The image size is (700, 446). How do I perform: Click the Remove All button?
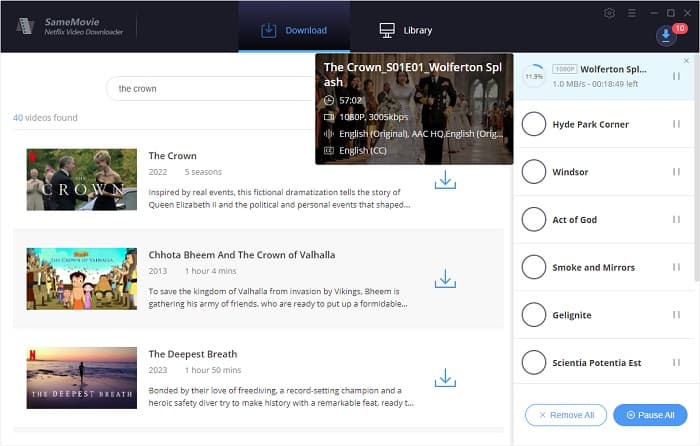[565, 414]
